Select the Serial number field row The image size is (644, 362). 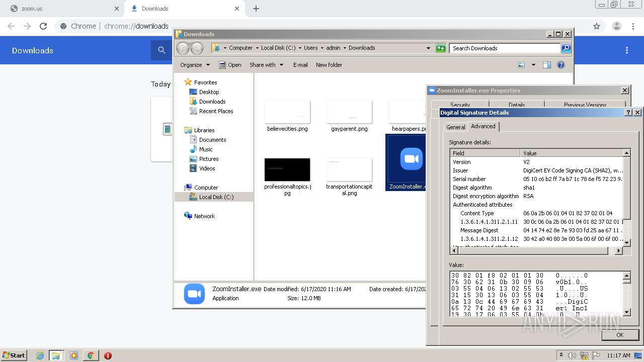[536, 179]
